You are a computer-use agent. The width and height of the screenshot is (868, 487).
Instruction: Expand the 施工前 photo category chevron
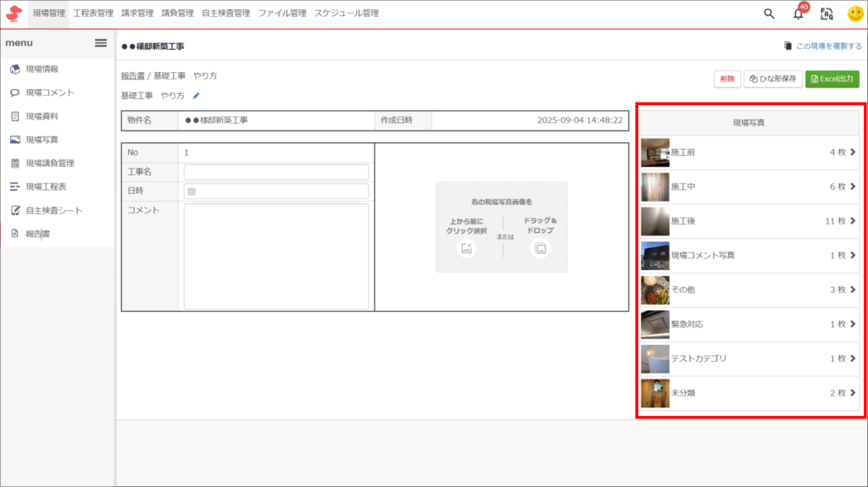(853, 152)
